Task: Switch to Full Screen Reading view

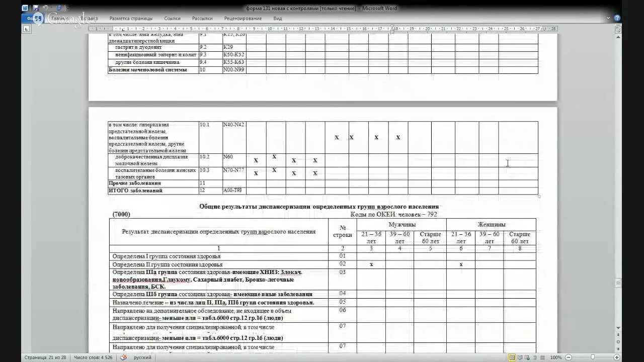Action: pyautogui.click(x=520, y=357)
